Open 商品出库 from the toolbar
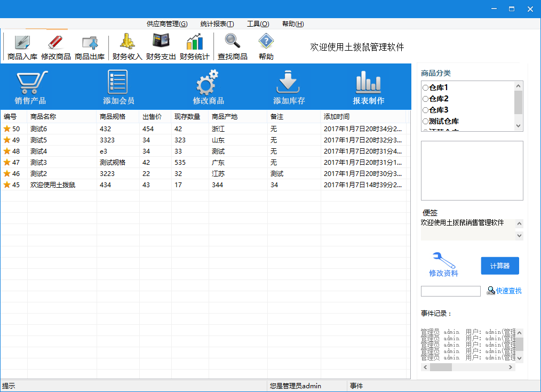 pyautogui.click(x=90, y=43)
